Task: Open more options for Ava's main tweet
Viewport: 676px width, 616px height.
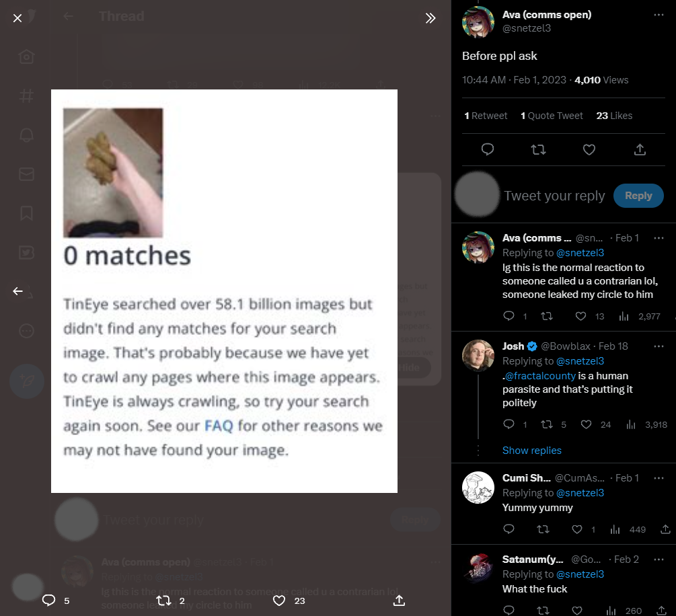Action: [x=659, y=15]
